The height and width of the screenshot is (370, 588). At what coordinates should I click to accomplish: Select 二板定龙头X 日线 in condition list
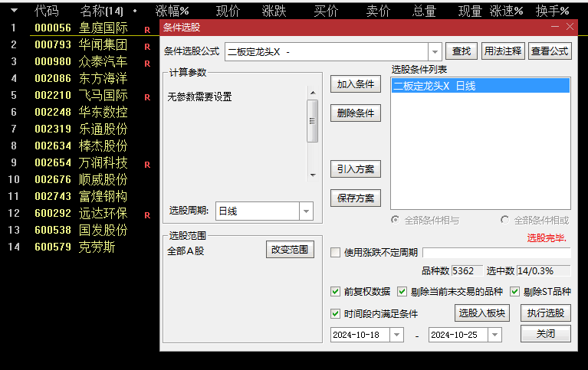click(481, 86)
